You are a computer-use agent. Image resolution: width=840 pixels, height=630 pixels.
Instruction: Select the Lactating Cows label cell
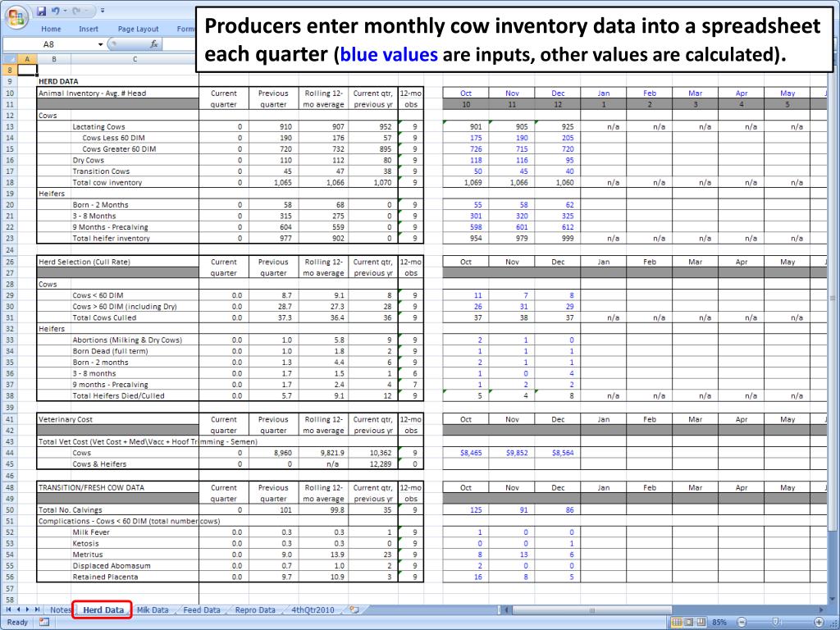click(x=98, y=126)
